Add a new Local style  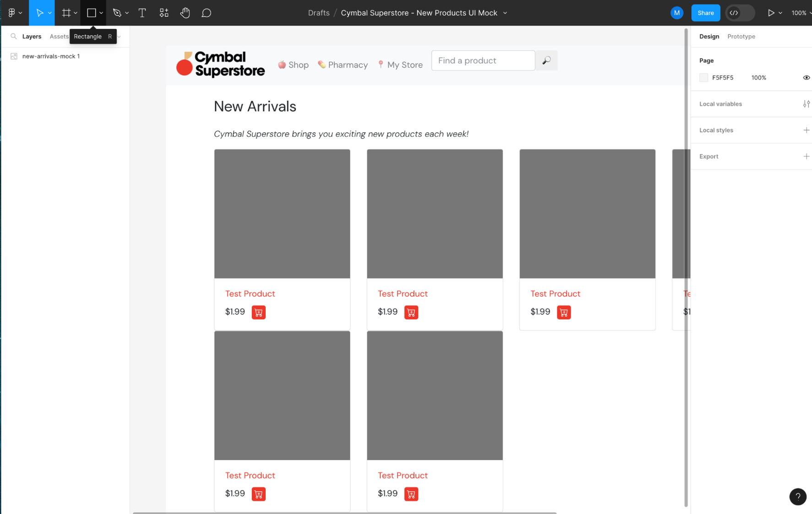point(806,130)
